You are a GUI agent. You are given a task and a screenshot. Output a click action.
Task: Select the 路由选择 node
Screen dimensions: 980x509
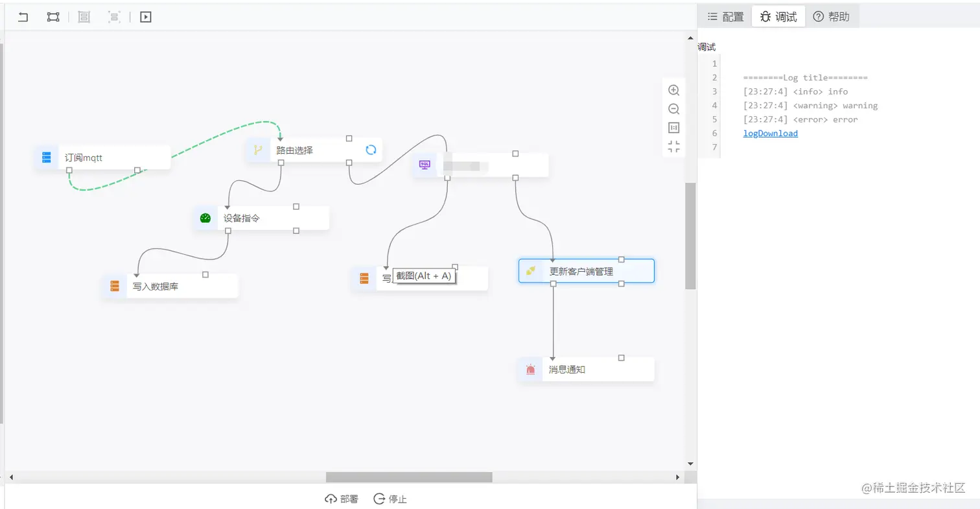[x=314, y=150]
